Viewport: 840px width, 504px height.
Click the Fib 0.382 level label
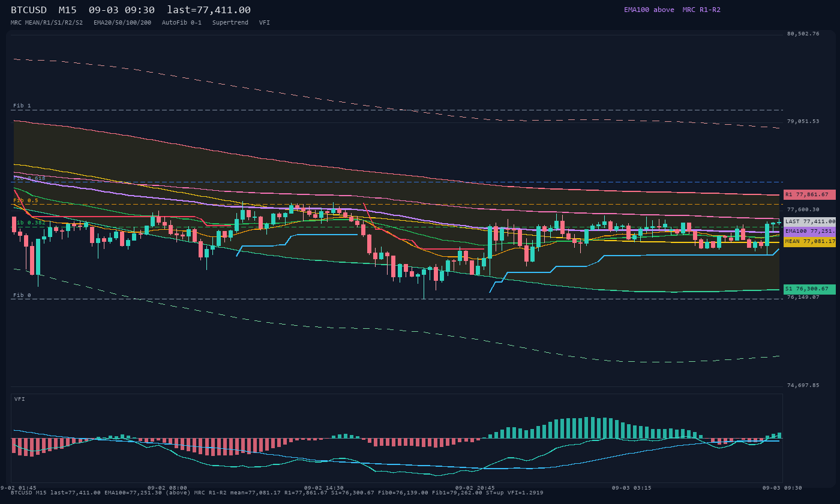pos(29,223)
